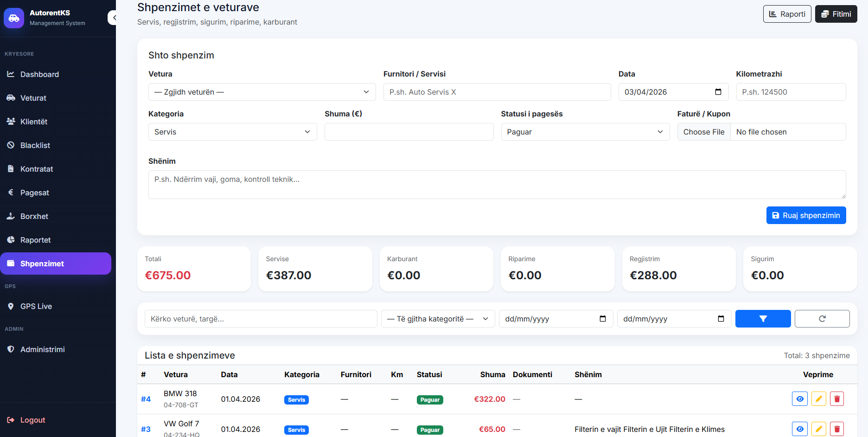View expense #3 with the eye icon
This screenshot has width=868, height=437.
(800, 429)
